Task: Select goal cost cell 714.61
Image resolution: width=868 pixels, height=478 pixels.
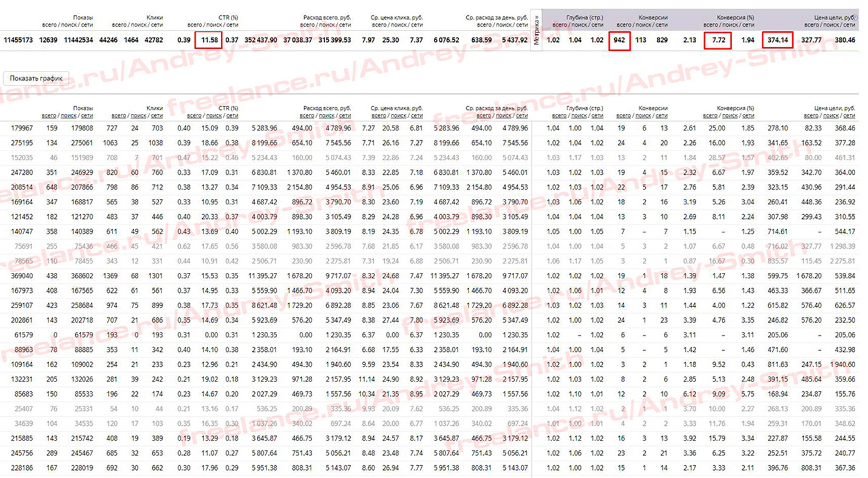Action: (778, 231)
